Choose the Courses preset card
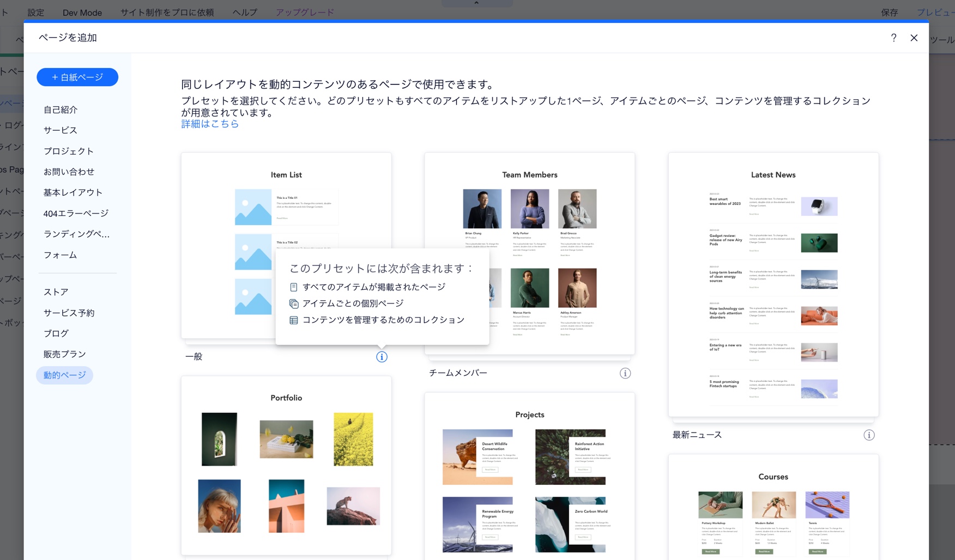Viewport: 955px width, 560px height. [x=773, y=507]
